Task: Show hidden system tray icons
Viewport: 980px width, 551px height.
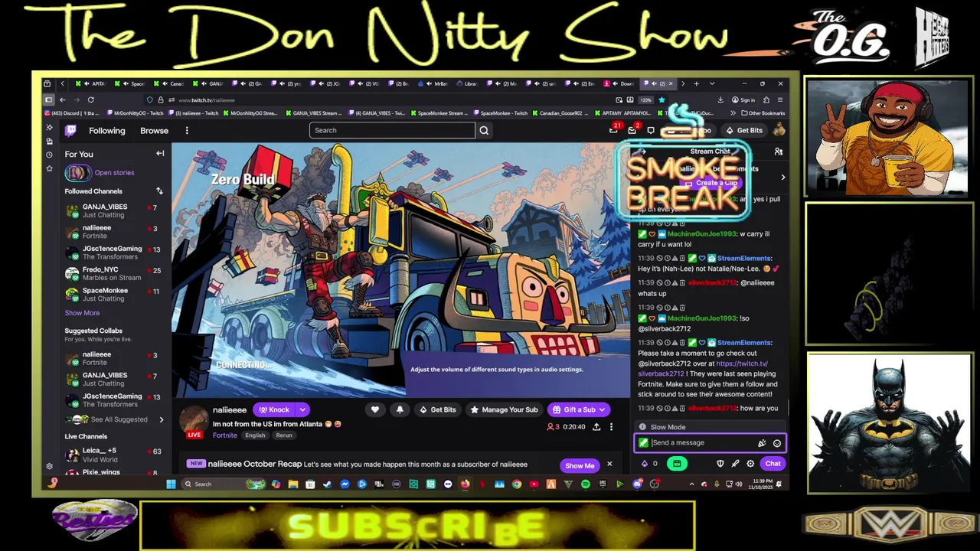Action: (691, 484)
